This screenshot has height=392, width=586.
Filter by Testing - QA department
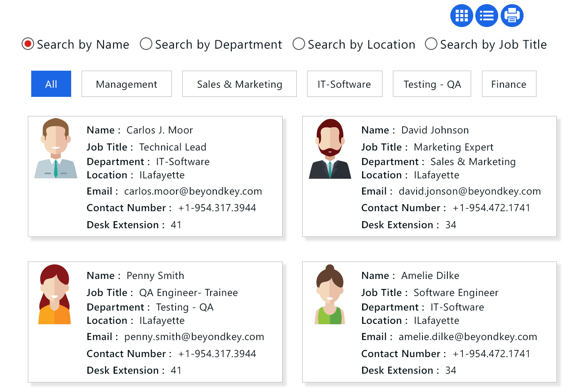click(x=432, y=84)
